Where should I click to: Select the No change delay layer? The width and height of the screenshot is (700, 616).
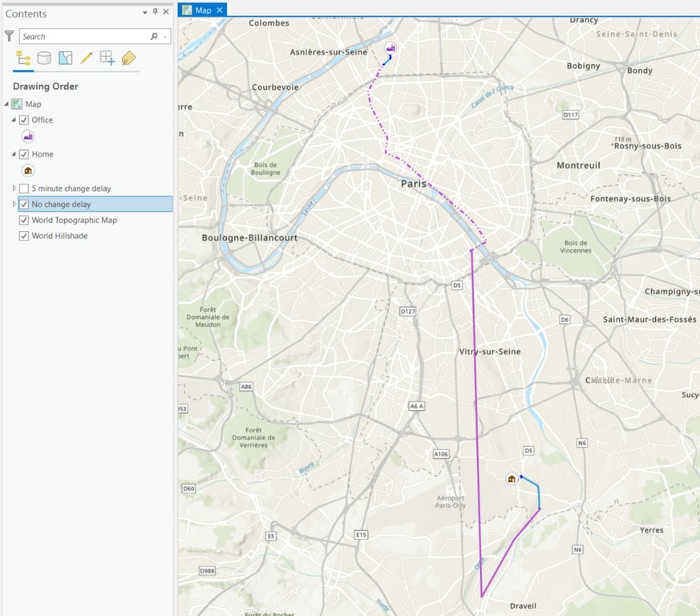[61, 205]
